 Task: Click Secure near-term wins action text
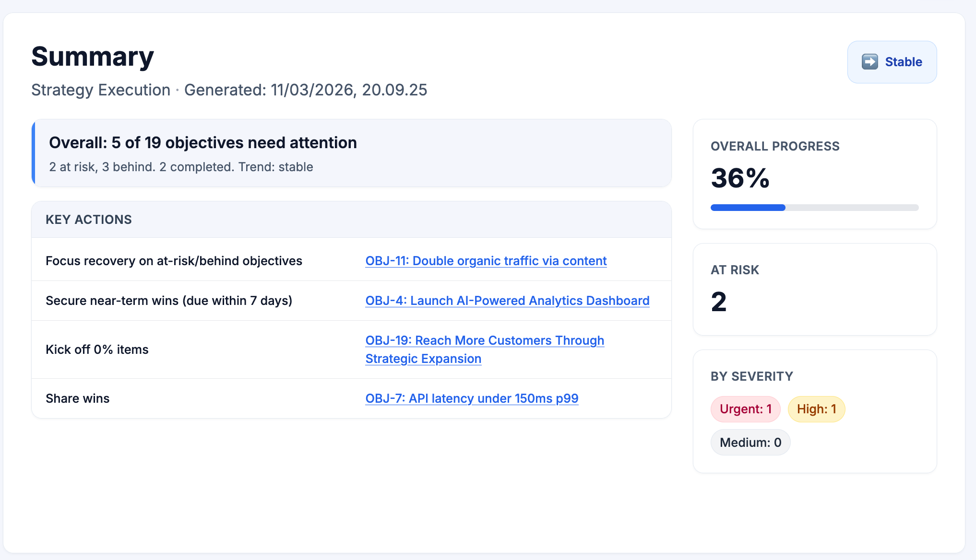[169, 301]
